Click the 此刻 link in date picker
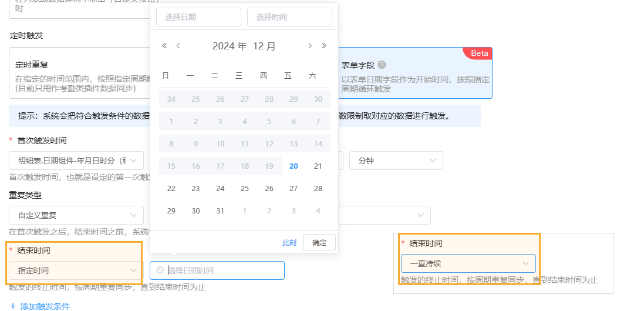644x311 pixels. point(289,242)
